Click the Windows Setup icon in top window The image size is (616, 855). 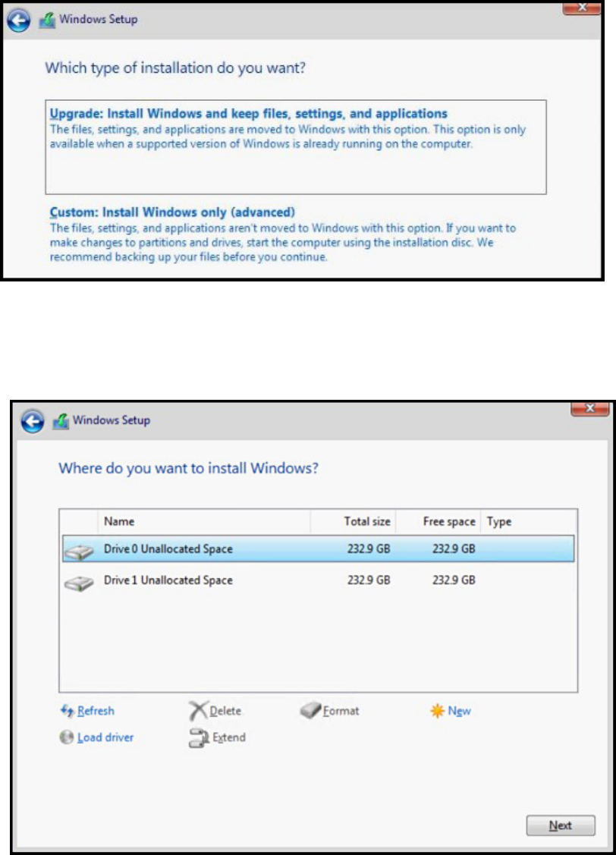click(48, 20)
